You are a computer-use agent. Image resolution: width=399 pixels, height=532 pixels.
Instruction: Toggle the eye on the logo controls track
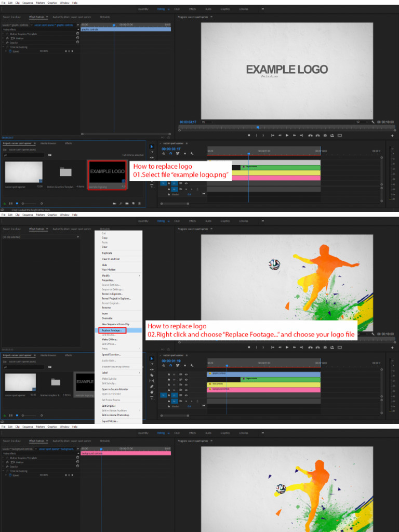(186, 380)
